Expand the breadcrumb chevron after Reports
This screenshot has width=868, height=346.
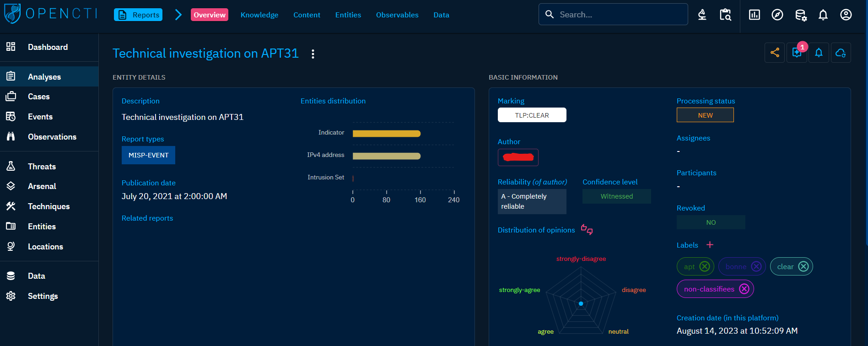pyautogui.click(x=178, y=15)
